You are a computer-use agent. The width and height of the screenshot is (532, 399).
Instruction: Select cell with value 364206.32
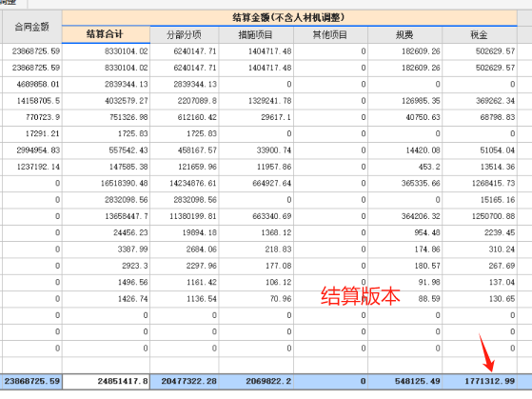[x=404, y=216]
